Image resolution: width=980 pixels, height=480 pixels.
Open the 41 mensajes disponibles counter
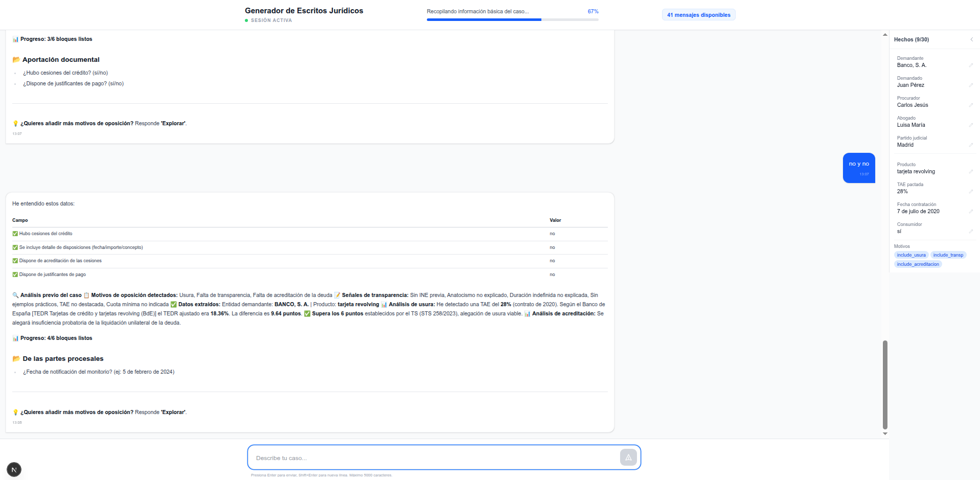(699, 14)
